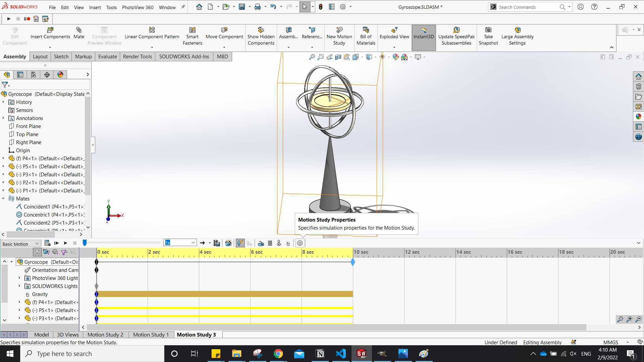Viewport: 644px width, 362px height.
Task: Click Insert Components button
Action: click(50, 33)
